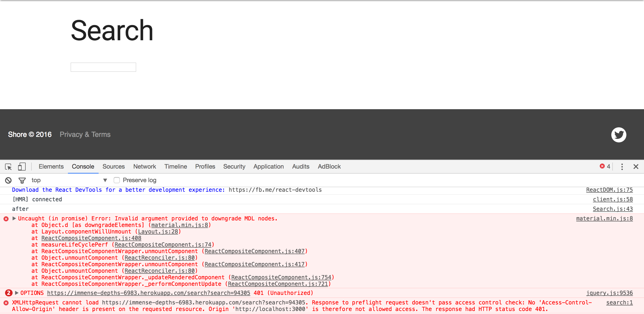The height and width of the screenshot is (314, 644).
Task: Switch to the Elements tab
Action: 51,167
